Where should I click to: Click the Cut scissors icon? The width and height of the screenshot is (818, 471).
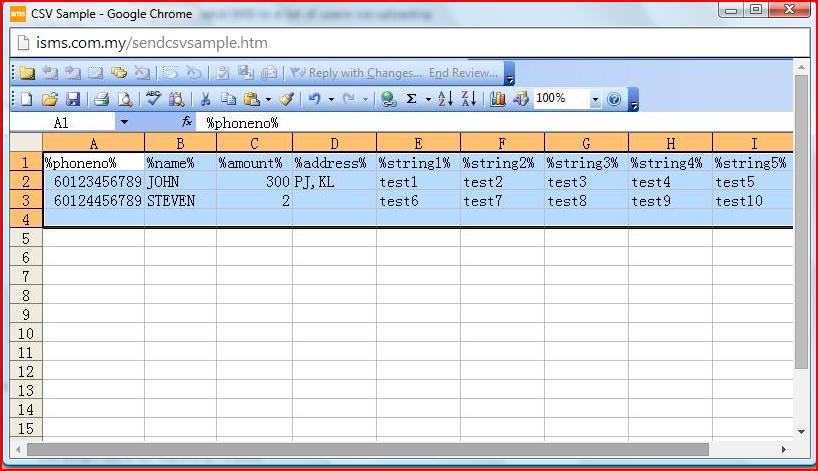pyautogui.click(x=205, y=99)
